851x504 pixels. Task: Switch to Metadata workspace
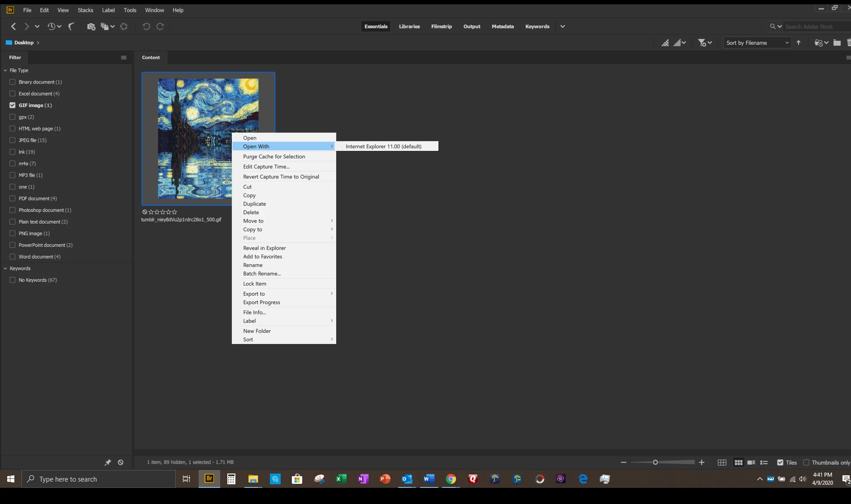(x=503, y=26)
